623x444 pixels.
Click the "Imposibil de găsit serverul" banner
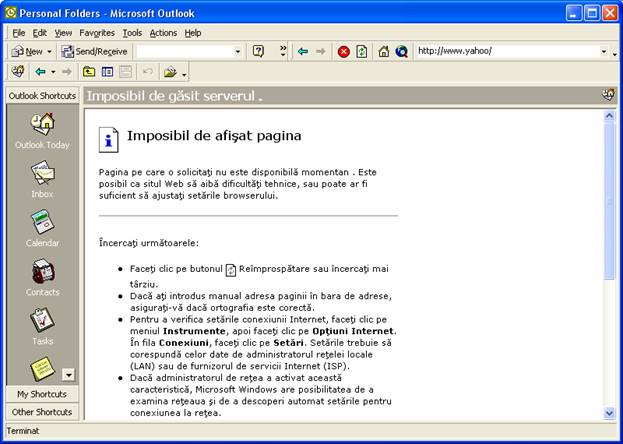pyautogui.click(x=175, y=96)
